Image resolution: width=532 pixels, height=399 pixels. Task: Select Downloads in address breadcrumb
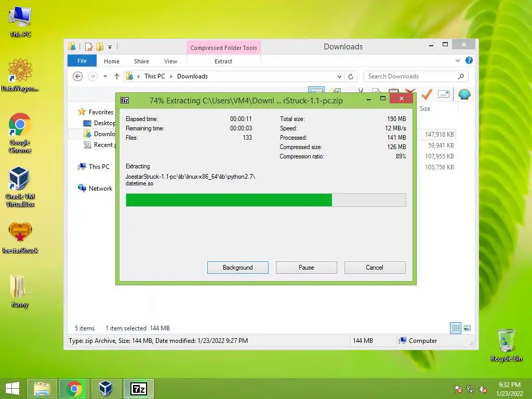(x=192, y=76)
